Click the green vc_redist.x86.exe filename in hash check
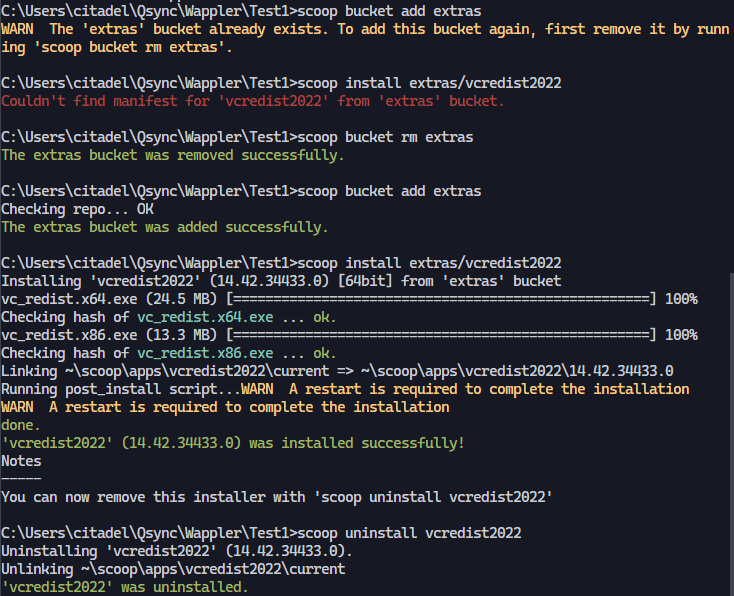Image resolution: width=734 pixels, height=596 pixels. [x=205, y=353]
